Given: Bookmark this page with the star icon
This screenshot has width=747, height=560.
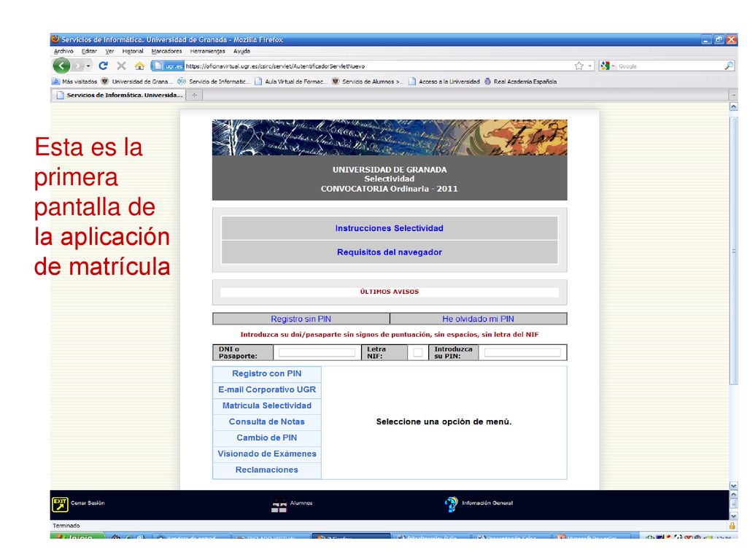Looking at the screenshot, I should (578, 66).
